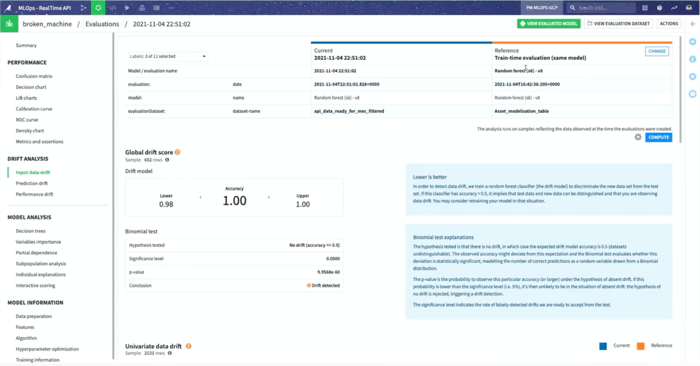Open Algorithm page
Viewport: 700px width, 366px height.
(x=26, y=338)
